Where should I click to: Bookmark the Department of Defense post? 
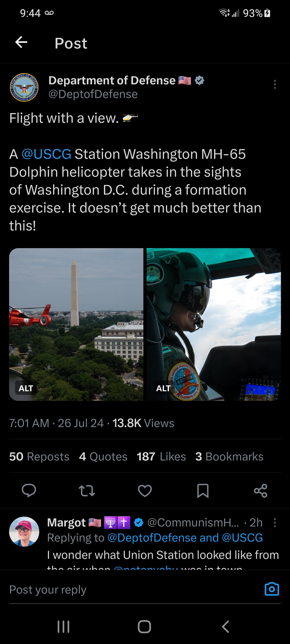tap(203, 491)
